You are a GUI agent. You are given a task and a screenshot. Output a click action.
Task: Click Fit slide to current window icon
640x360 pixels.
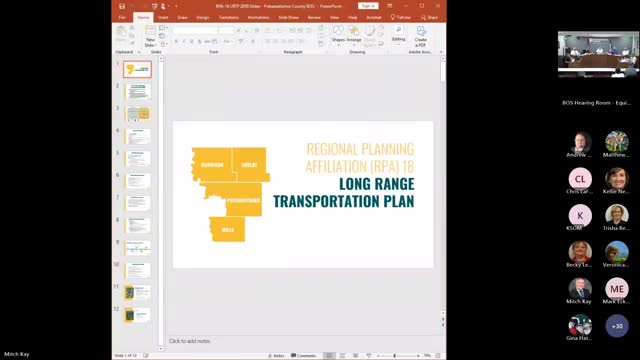click(438, 356)
